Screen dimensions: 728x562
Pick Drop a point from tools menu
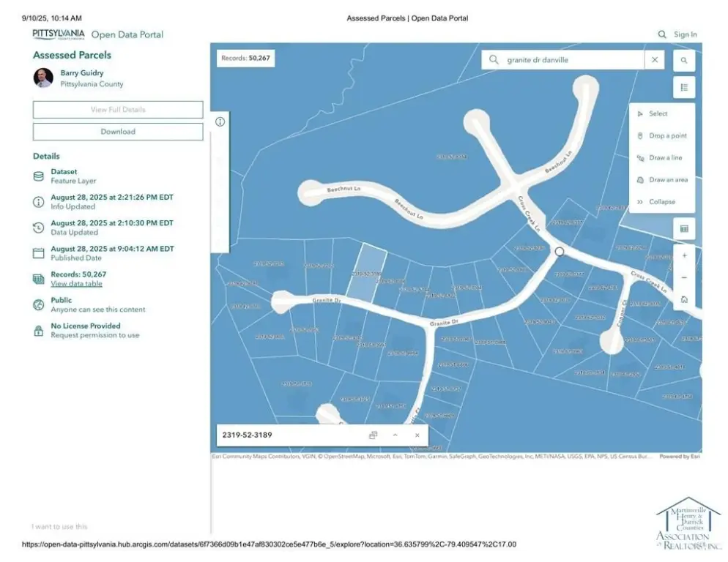tap(666, 135)
